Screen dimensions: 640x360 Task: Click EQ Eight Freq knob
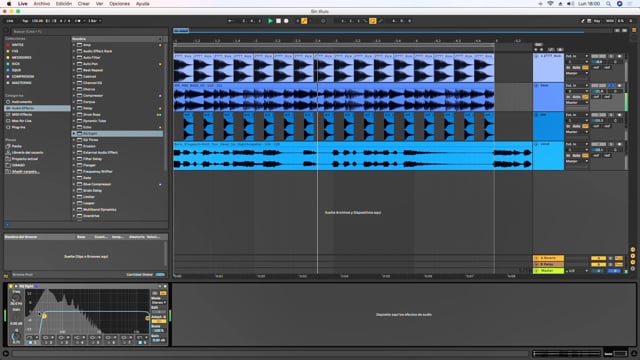(x=16, y=298)
